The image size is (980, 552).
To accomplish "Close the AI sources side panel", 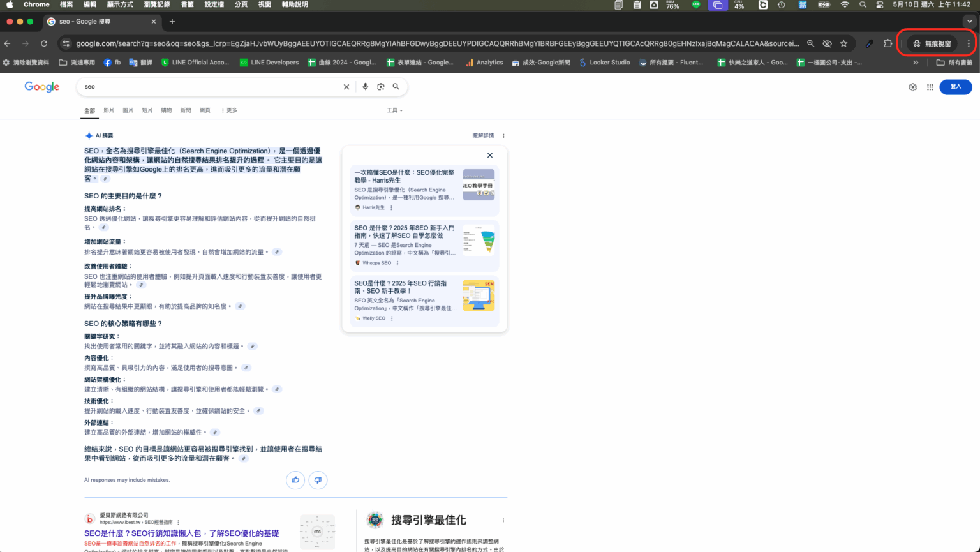I will (x=490, y=155).
